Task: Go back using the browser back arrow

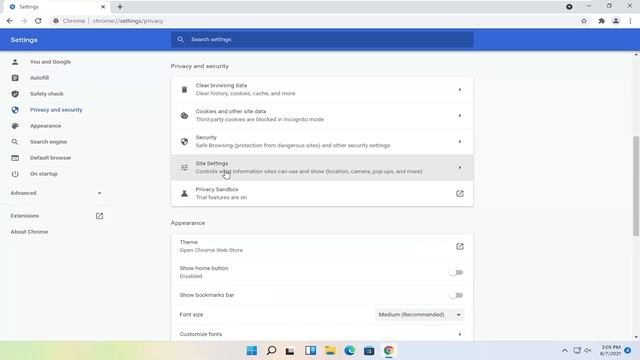Action: point(10,21)
